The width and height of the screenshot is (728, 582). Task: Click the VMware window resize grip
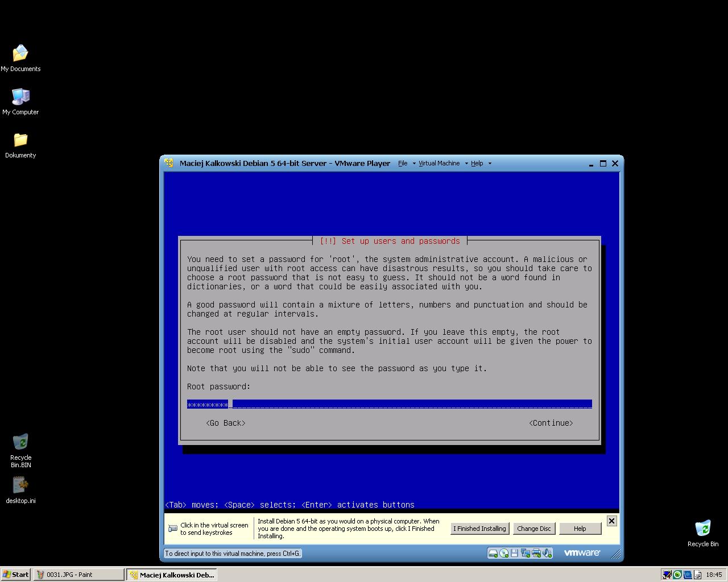pyautogui.click(x=615, y=553)
